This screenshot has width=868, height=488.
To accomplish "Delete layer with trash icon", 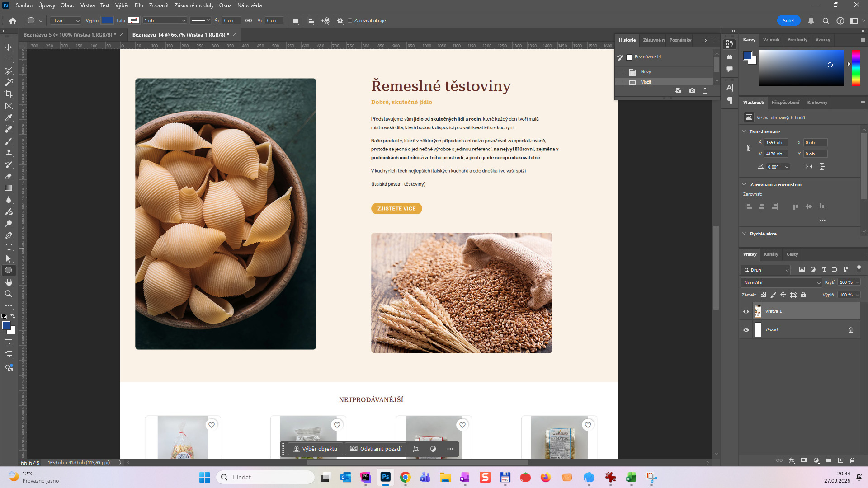I will [x=852, y=460].
